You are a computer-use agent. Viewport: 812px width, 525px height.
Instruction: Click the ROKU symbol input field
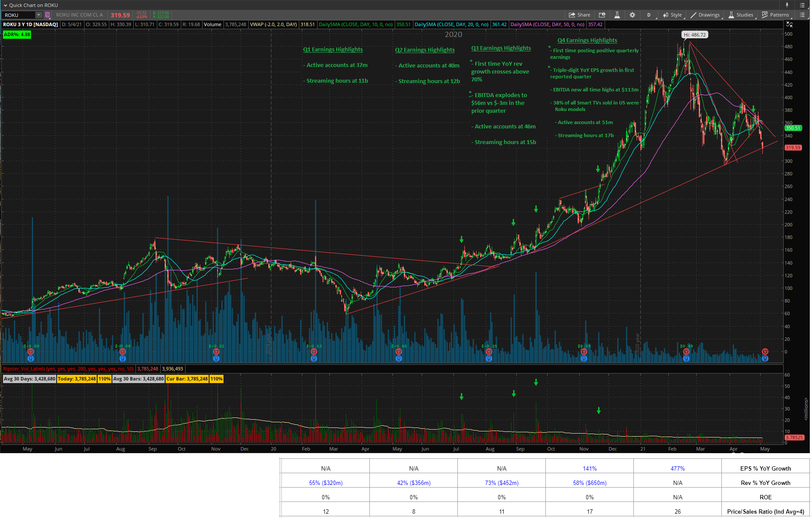point(18,15)
